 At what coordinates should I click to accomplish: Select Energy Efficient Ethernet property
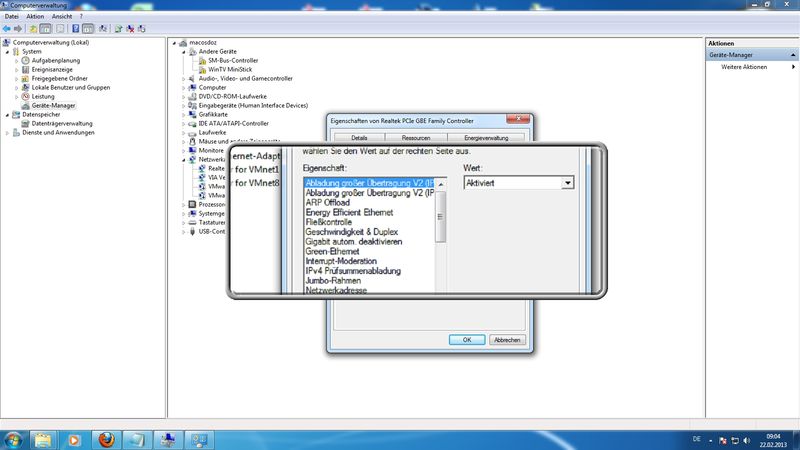[349, 212]
